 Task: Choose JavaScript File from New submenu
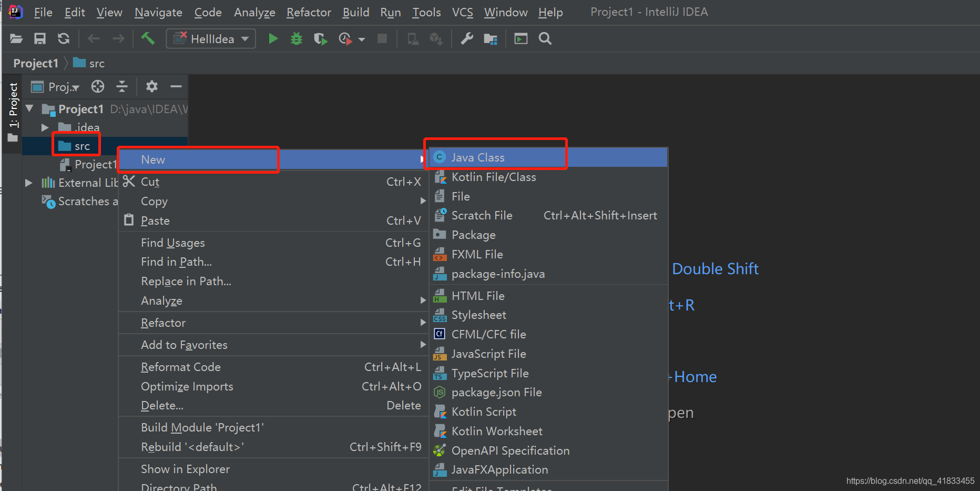point(549,354)
